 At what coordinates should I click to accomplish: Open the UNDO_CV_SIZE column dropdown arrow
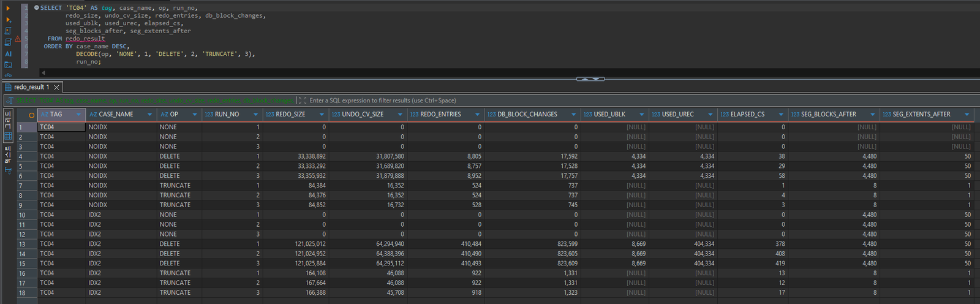point(400,115)
